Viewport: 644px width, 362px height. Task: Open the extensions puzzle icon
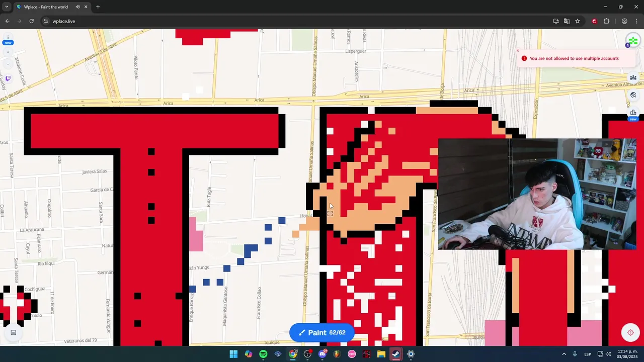coord(606,21)
